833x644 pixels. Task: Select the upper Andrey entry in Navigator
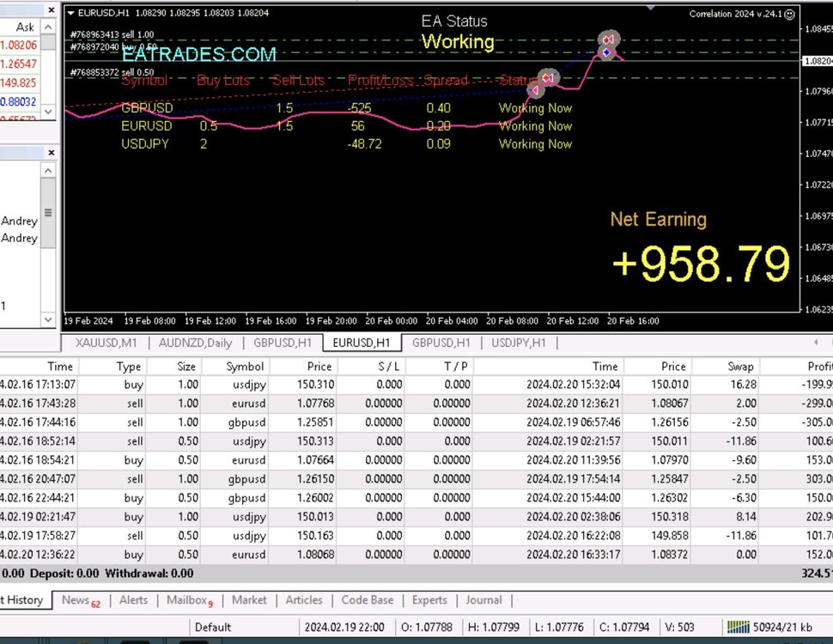(19, 221)
